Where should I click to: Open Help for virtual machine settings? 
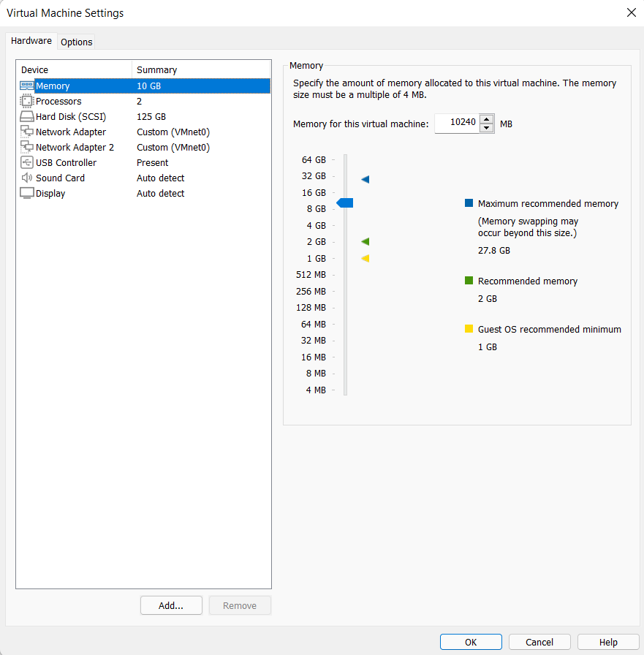point(607,642)
